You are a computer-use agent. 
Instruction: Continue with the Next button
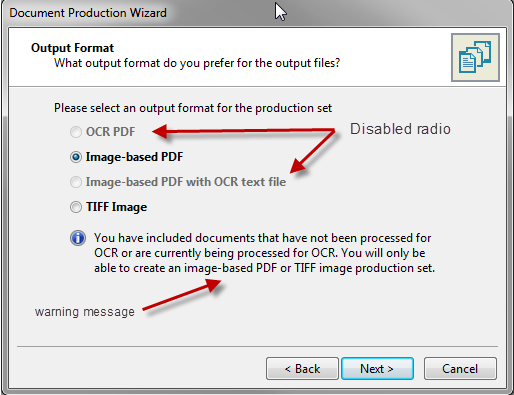377,369
